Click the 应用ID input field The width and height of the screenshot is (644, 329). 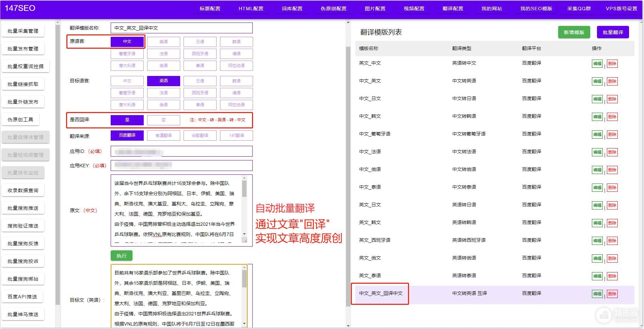[182, 151]
